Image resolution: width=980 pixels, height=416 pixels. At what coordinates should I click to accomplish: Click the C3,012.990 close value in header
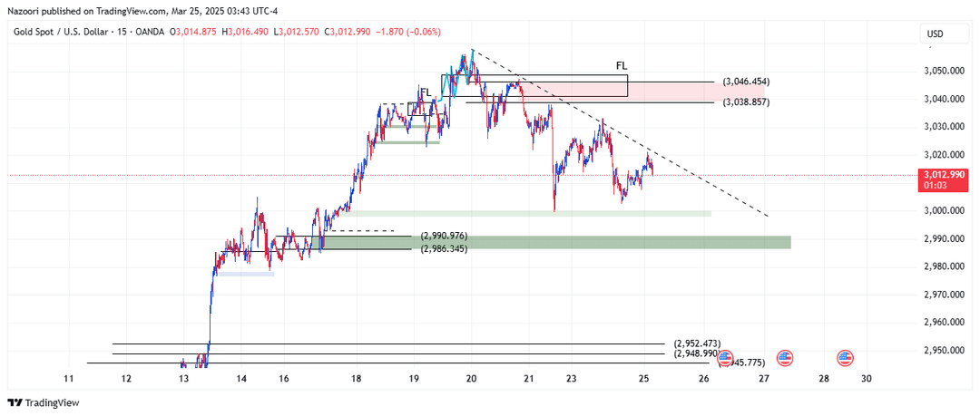349,31
